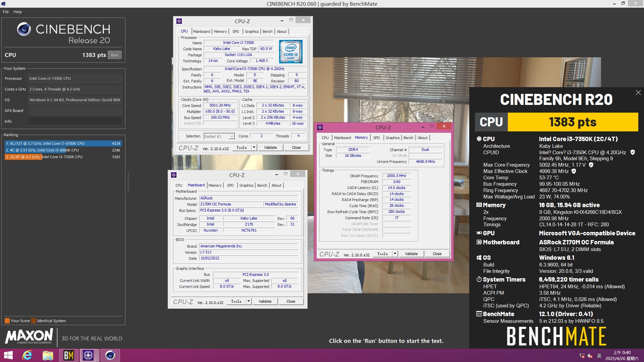Image resolution: width=644 pixels, height=362 pixels.
Task: Switch to Bench tab in top CPU-Z window
Action: pos(267,32)
